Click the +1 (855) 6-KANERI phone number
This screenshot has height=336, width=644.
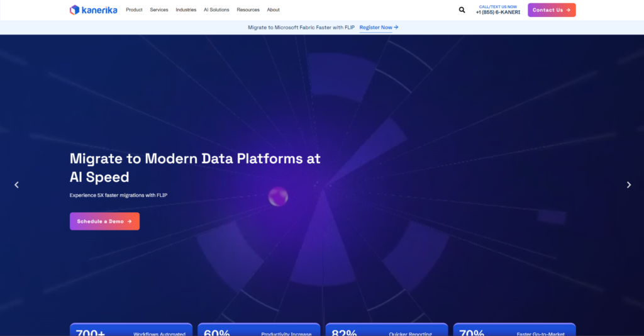click(x=498, y=13)
